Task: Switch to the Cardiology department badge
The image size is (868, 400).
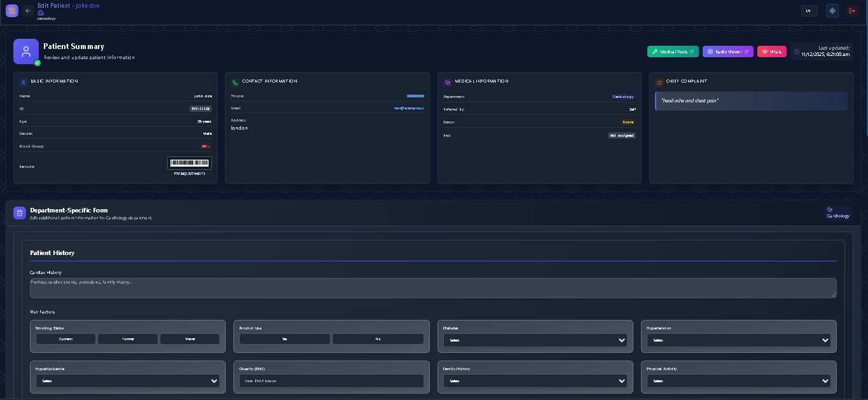Action: click(x=837, y=211)
